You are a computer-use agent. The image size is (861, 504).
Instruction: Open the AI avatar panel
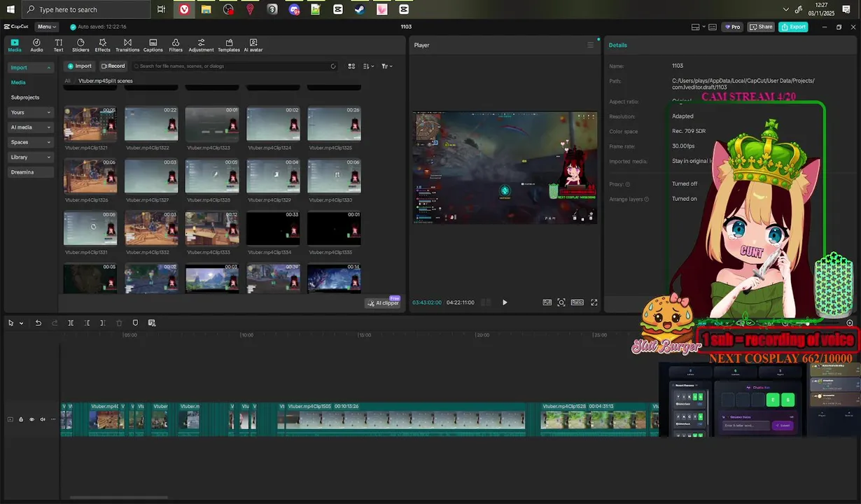pos(253,45)
